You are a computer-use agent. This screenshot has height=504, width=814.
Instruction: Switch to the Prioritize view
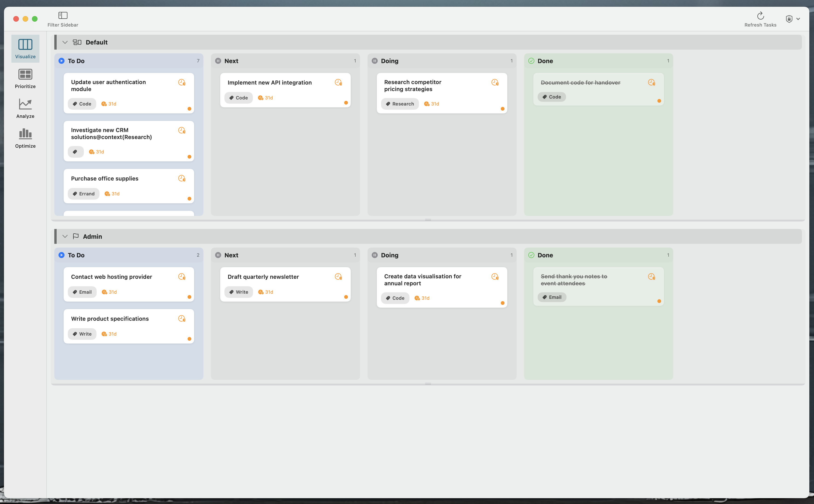(x=25, y=78)
